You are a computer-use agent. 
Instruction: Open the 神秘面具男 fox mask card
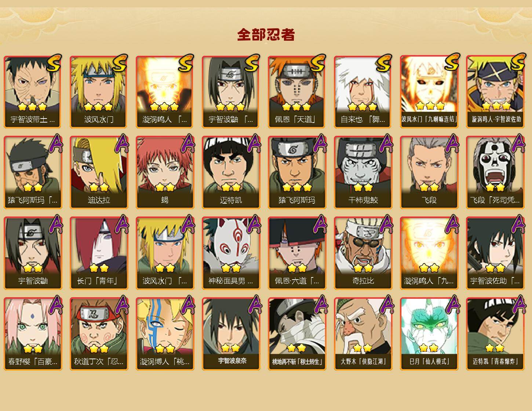coord(231,253)
